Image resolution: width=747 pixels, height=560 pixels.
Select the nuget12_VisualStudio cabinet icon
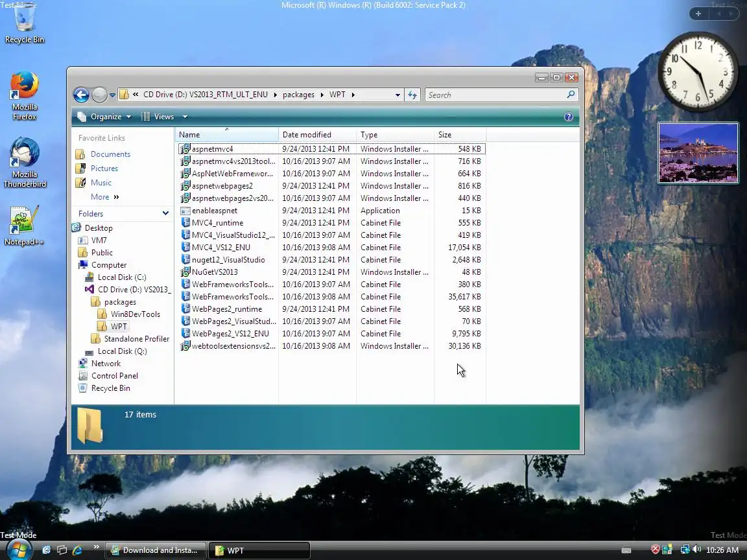point(185,259)
